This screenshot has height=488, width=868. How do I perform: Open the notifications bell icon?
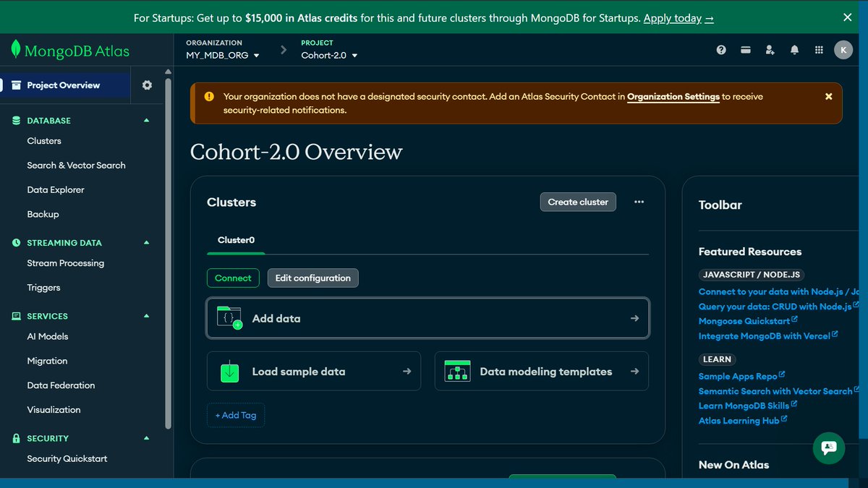[795, 50]
